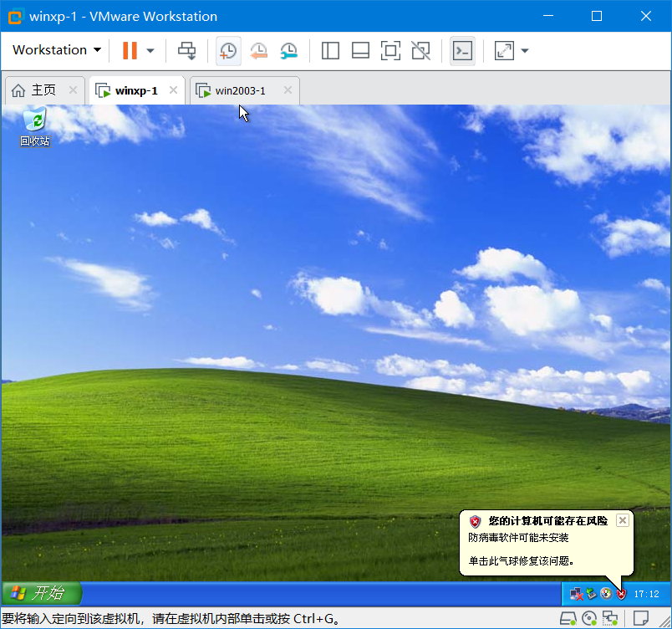This screenshot has height=629, width=672.
Task: Toggle console view button
Action: point(462,50)
